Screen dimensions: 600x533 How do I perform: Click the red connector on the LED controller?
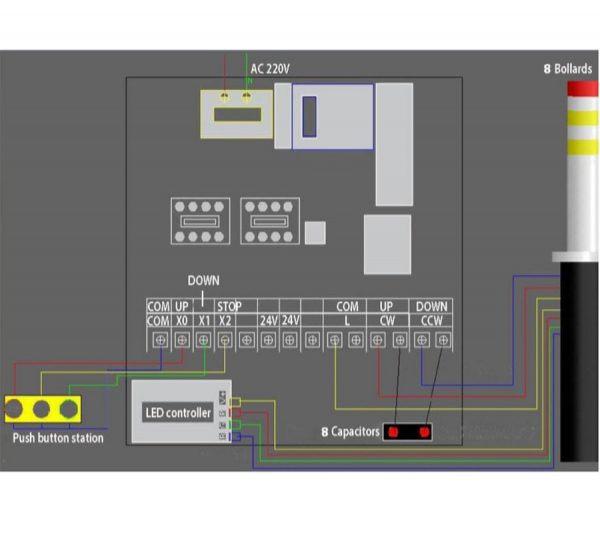click(235, 412)
